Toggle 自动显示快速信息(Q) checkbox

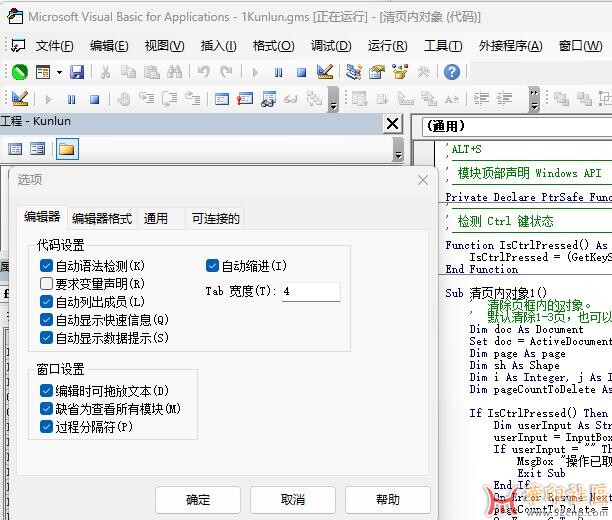point(46,320)
